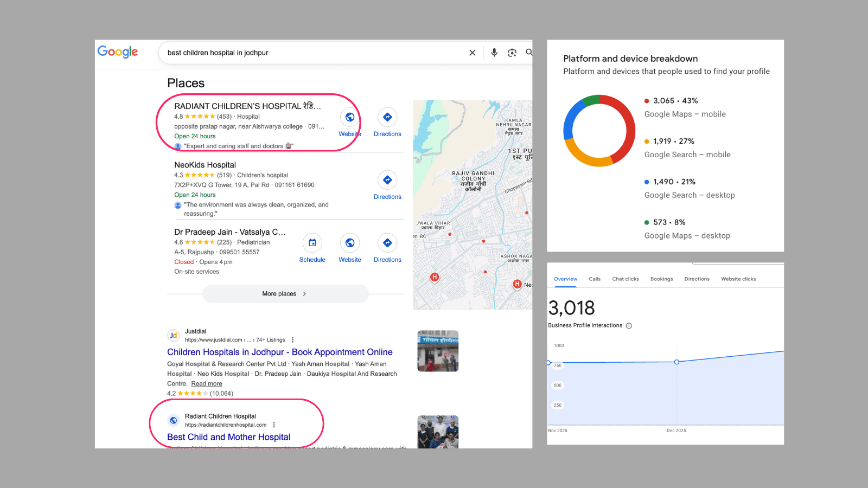Click hospital H marker near Jwala Vihar
Viewport: 868px width, 488px height.
(x=435, y=277)
